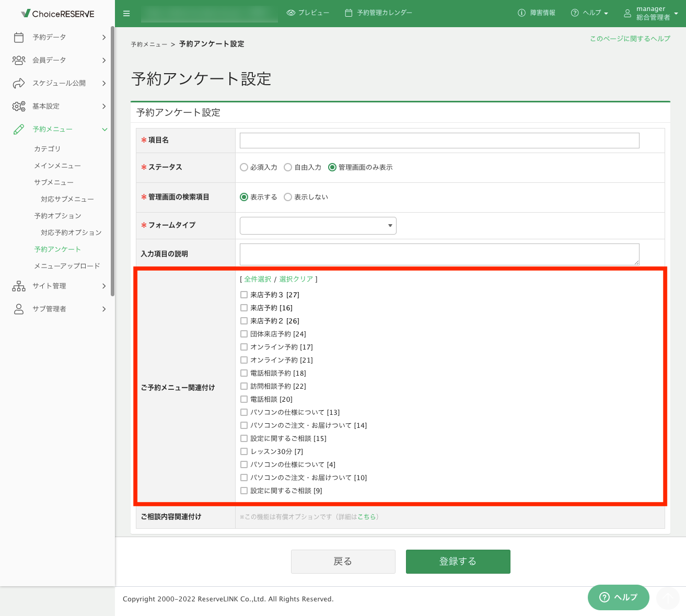The image size is (686, 616).
Task: Click the scroll-to-top arrow icon
Action: click(668, 598)
